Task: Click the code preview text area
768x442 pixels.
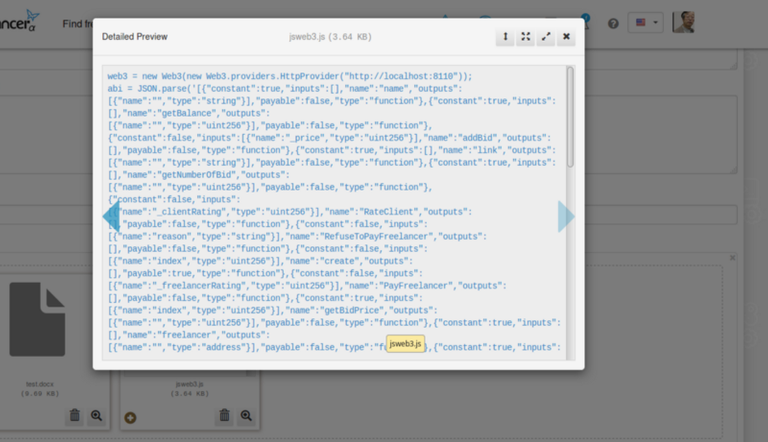Action: click(335, 213)
